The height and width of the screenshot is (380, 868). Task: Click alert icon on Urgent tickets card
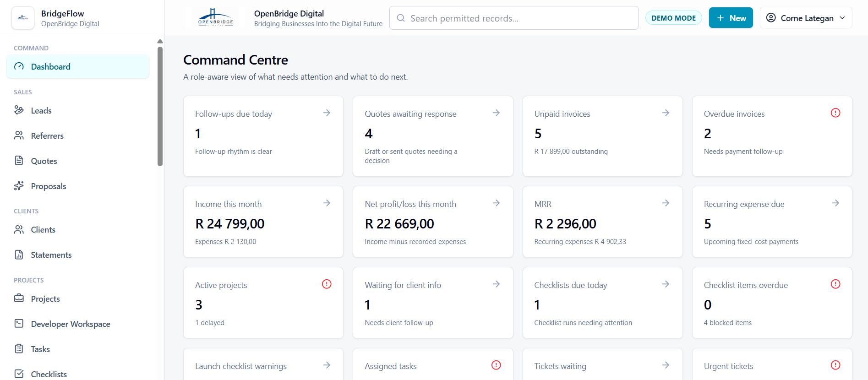click(835, 365)
